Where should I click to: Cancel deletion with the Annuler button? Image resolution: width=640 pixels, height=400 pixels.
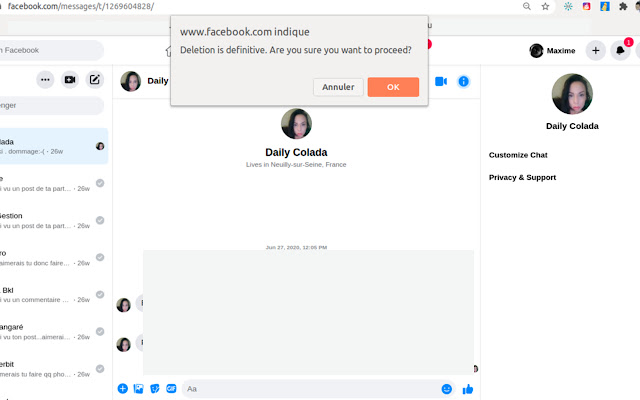pyautogui.click(x=338, y=87)
